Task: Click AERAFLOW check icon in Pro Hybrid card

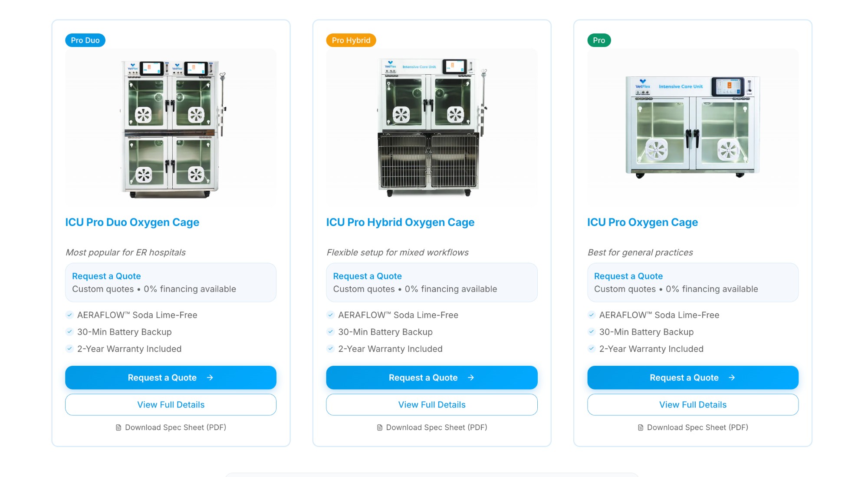Action: tap(330, 315)
